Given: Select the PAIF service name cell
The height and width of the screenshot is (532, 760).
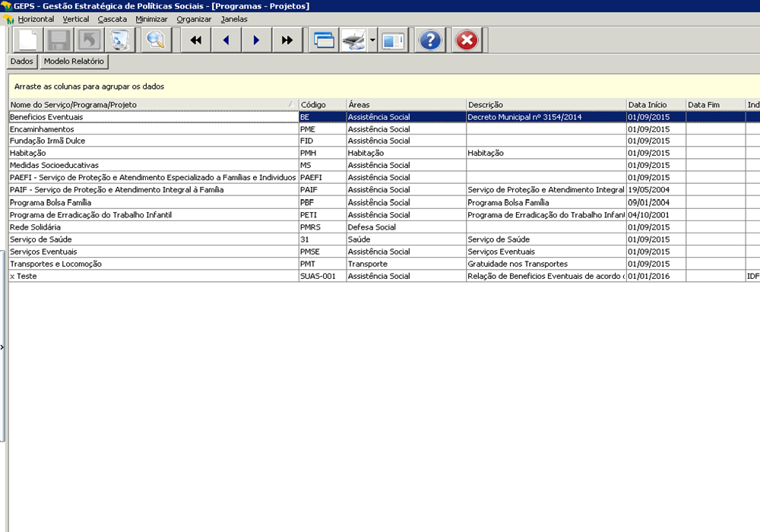Looking at the screenshot, I should pos(154,190).
